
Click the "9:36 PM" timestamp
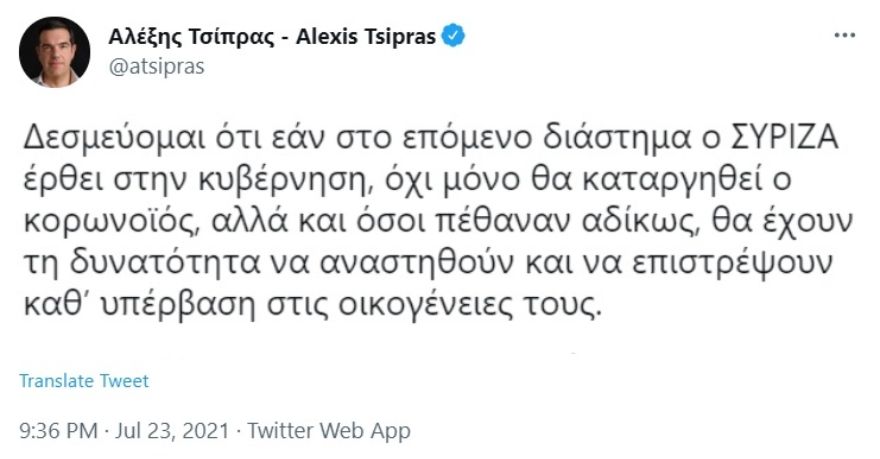point(59,431)
